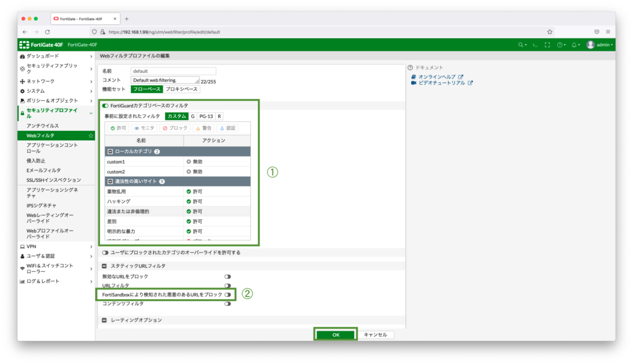The width and height of the screenshot is (633, 364).
Task: Open IPSシグネチャ menu item
Action: coord(41,205)
